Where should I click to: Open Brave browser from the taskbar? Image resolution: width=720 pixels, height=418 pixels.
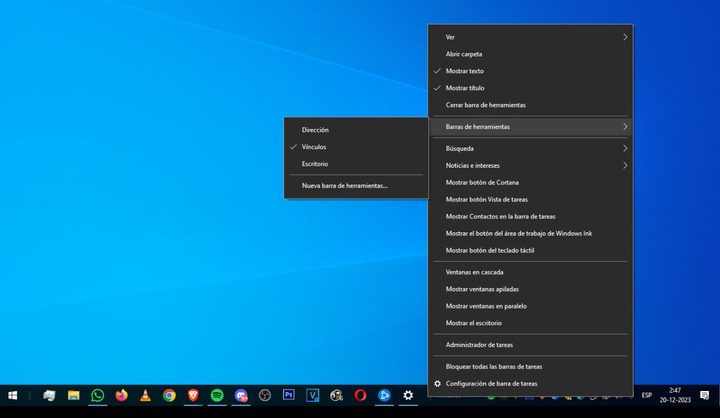[x=193, y=396]
